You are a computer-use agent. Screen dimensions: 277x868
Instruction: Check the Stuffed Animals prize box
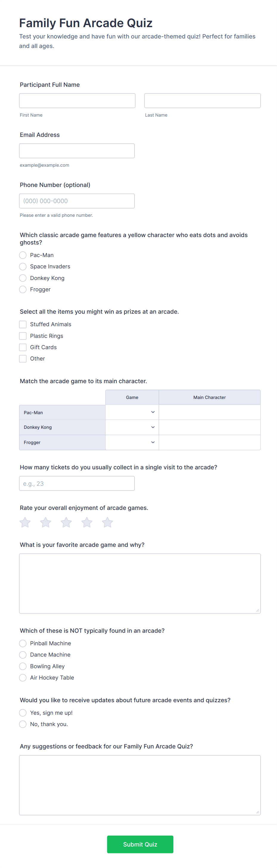pos(23,324)
